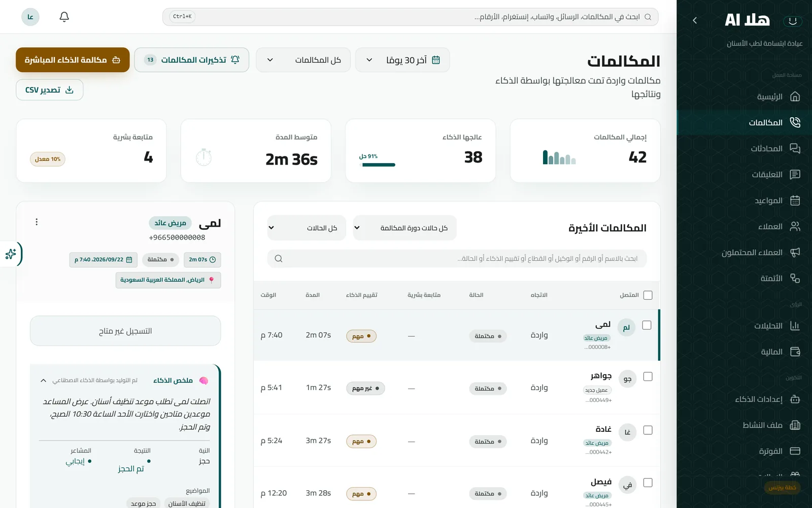Open المواعيد in the sidebar

(x=745, y=200)
